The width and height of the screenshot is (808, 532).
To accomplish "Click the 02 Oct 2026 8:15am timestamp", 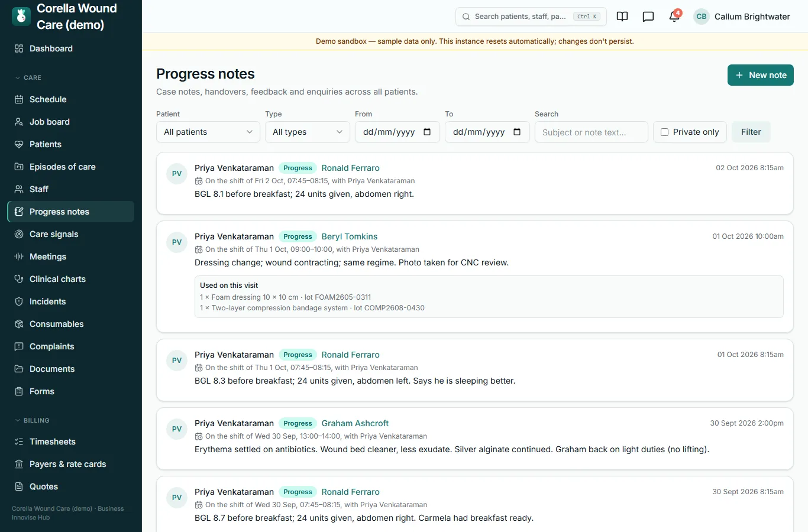I will click(x=749, y=168).
